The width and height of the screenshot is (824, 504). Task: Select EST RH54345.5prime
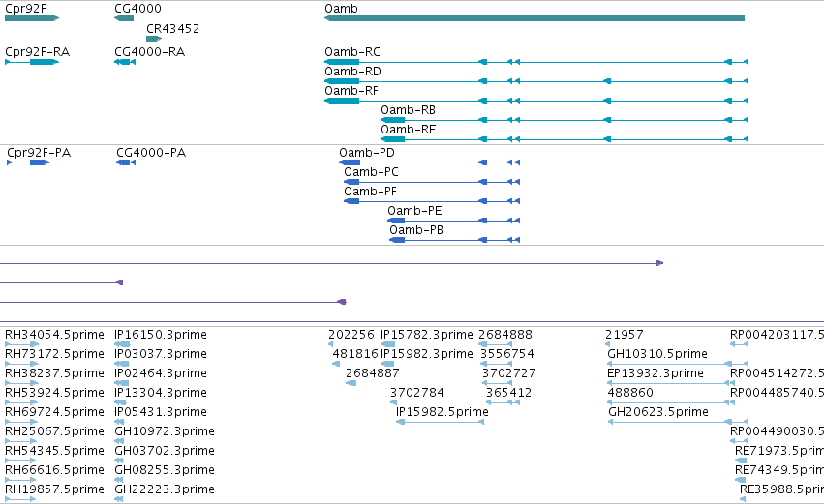click(x=54, y=451)
